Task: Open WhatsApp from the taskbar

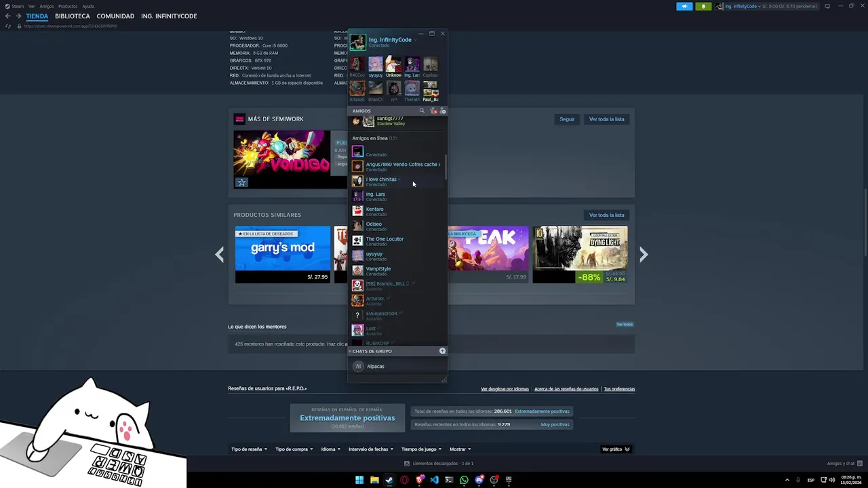Action: coord(464,480)
